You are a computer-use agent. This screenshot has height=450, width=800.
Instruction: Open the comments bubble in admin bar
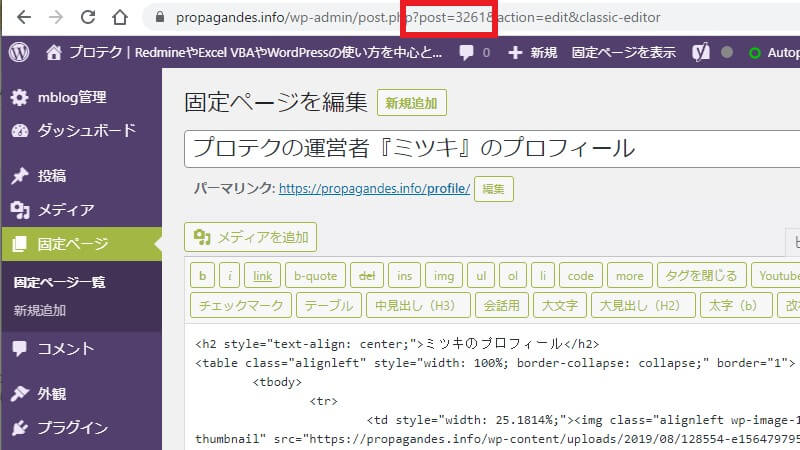(473, 53)
